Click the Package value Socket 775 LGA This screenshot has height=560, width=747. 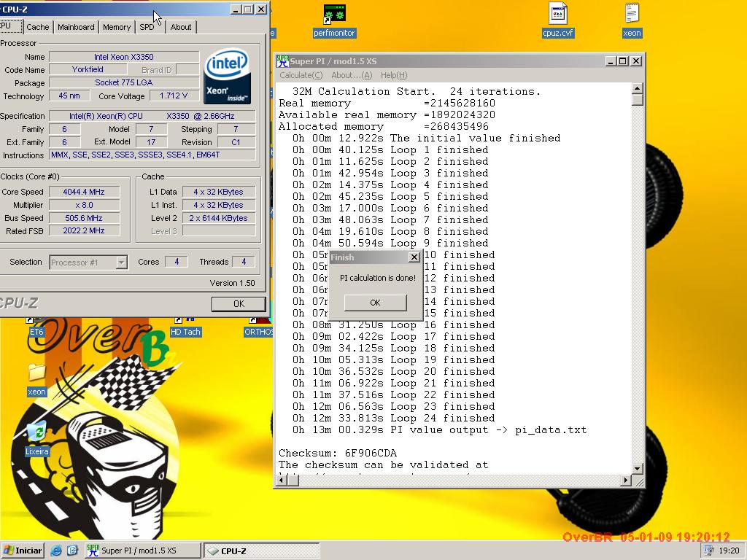(124, 82)
